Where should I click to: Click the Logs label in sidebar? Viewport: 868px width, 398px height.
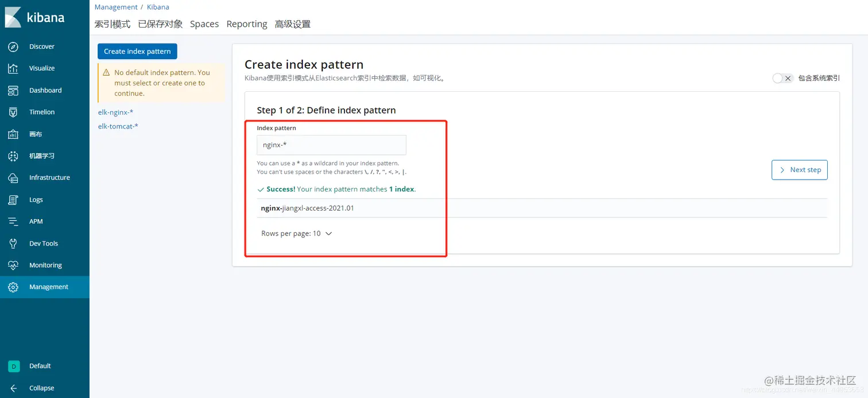(x=36, y=200)
